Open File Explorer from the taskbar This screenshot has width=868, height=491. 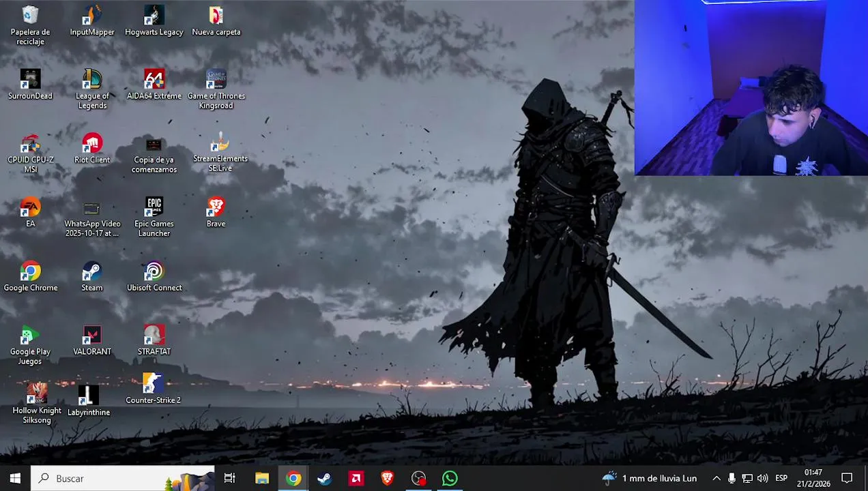262,479
